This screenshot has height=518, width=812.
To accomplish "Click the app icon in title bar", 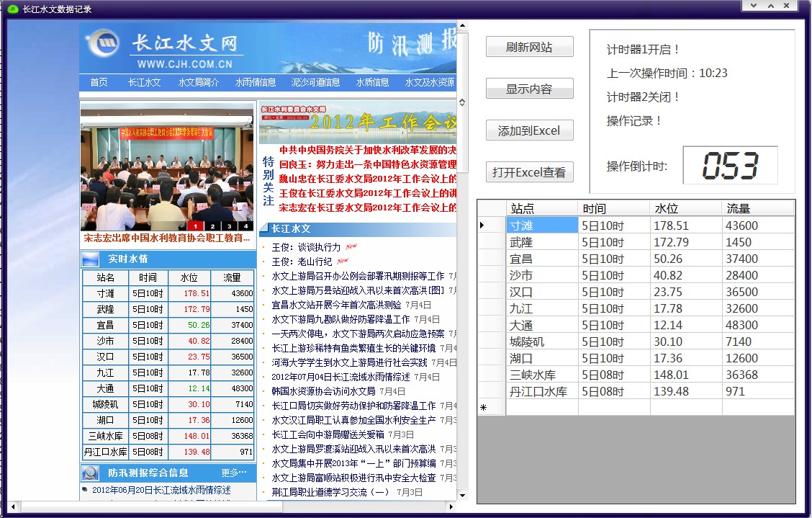I will tap(13, 9).
